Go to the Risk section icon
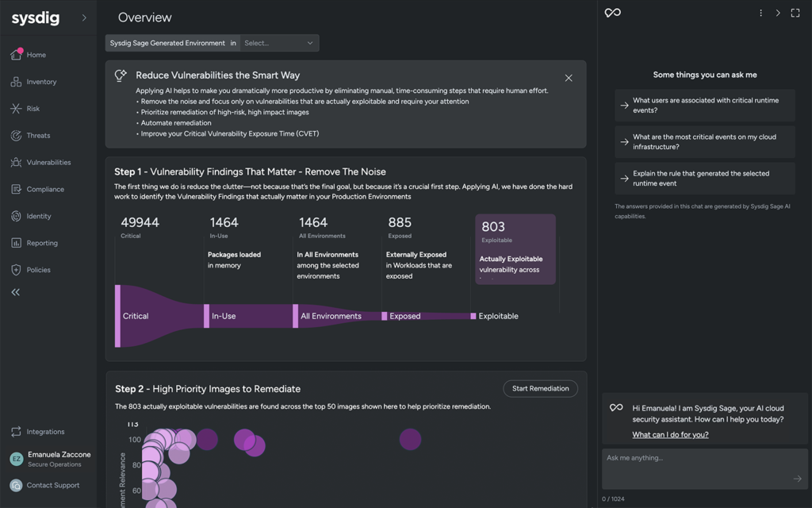Image resolution: width=812 pixels, height=508 pixels. click(16, 108)
